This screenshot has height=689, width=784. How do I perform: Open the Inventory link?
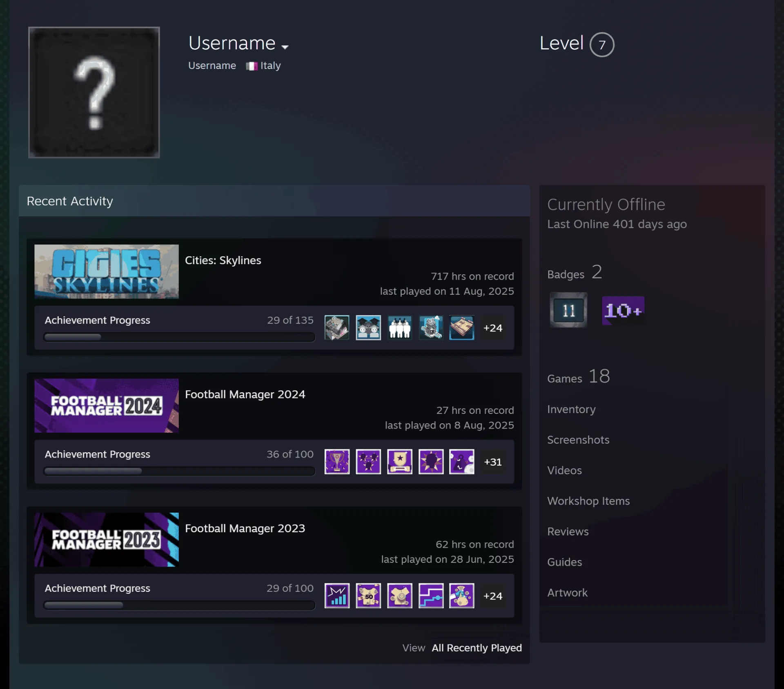pos(571,409)
